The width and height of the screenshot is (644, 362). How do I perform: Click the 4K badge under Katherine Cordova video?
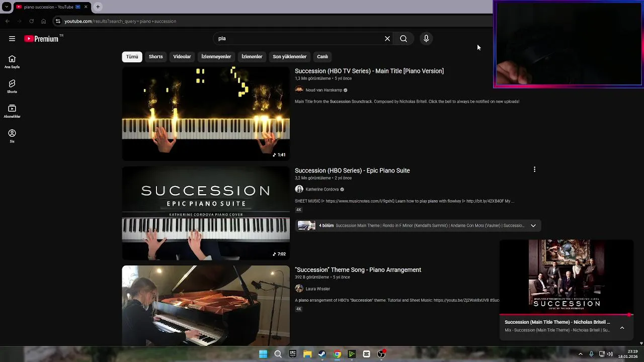click(298, 210)
